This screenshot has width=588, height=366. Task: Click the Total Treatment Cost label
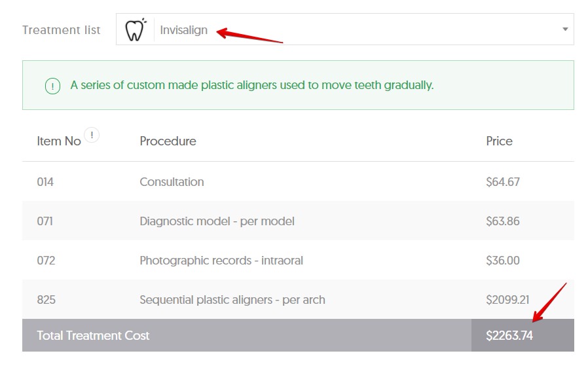click(x=93, y=336)
